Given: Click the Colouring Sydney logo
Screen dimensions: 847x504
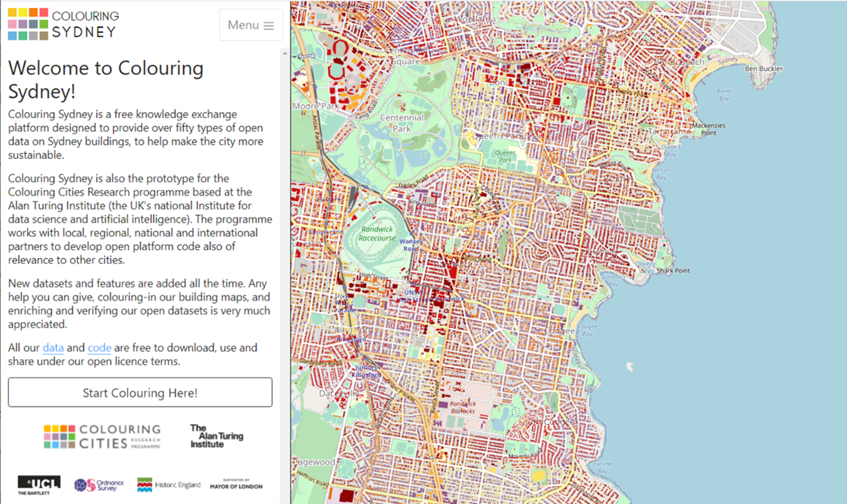Looking at the screenshot, I should tap(64, 24).
